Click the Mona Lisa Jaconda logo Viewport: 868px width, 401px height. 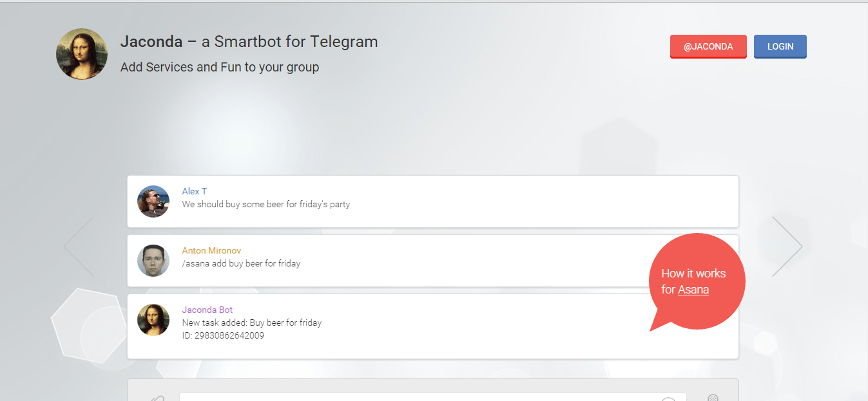(x=82, y=54)
